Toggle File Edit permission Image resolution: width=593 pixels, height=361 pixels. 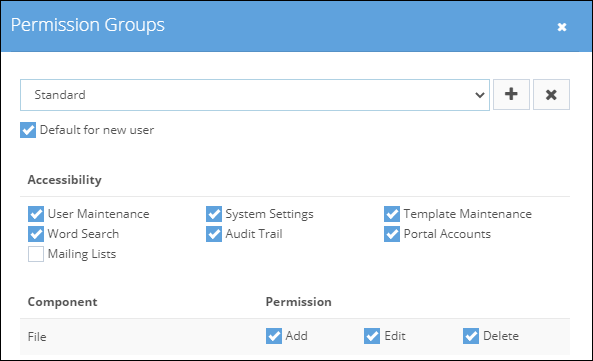click(x=372, y=336)
